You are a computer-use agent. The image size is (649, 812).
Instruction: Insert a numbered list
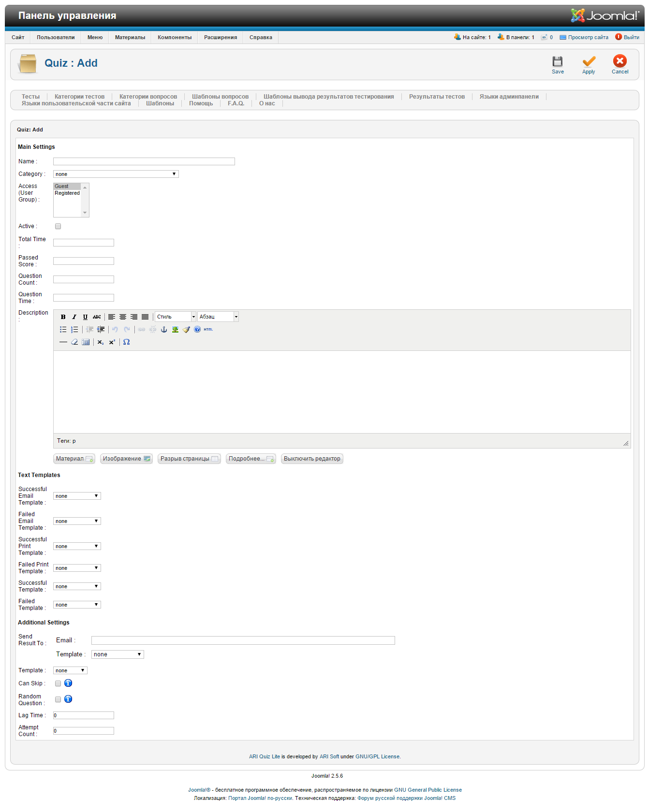[74, 330]
